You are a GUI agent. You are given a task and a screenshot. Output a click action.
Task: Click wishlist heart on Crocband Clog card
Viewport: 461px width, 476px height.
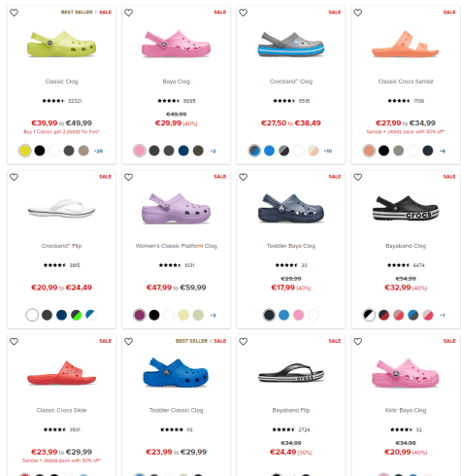tap(243, 13)
